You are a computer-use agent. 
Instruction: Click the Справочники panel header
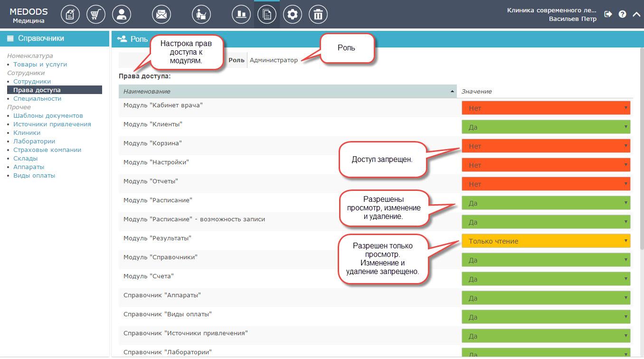(55, 38)
